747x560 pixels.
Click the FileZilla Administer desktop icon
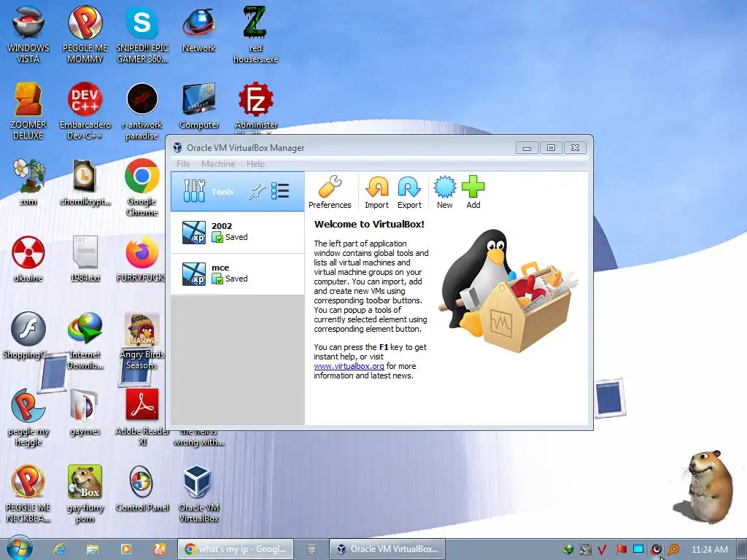coord(256,106)
